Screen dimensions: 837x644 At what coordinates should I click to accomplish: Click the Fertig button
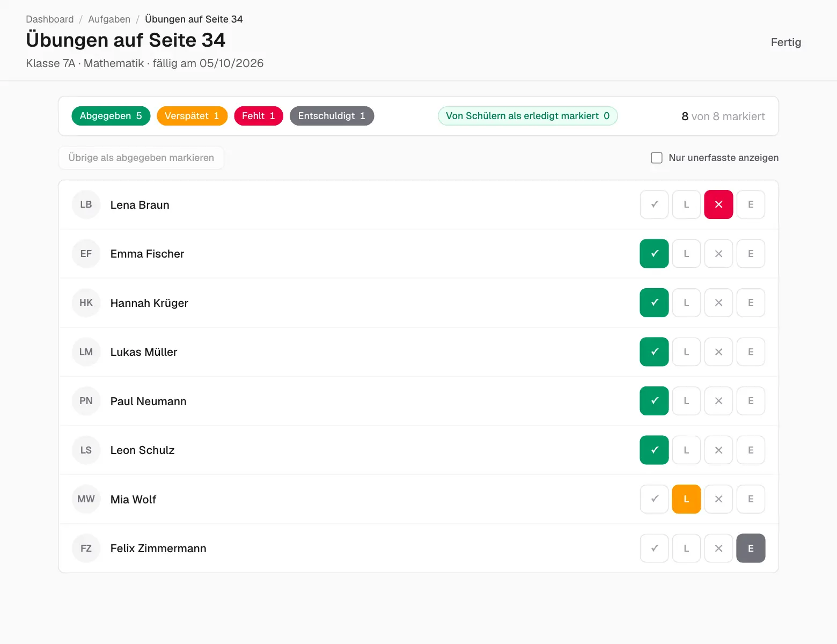pos(786,42)
